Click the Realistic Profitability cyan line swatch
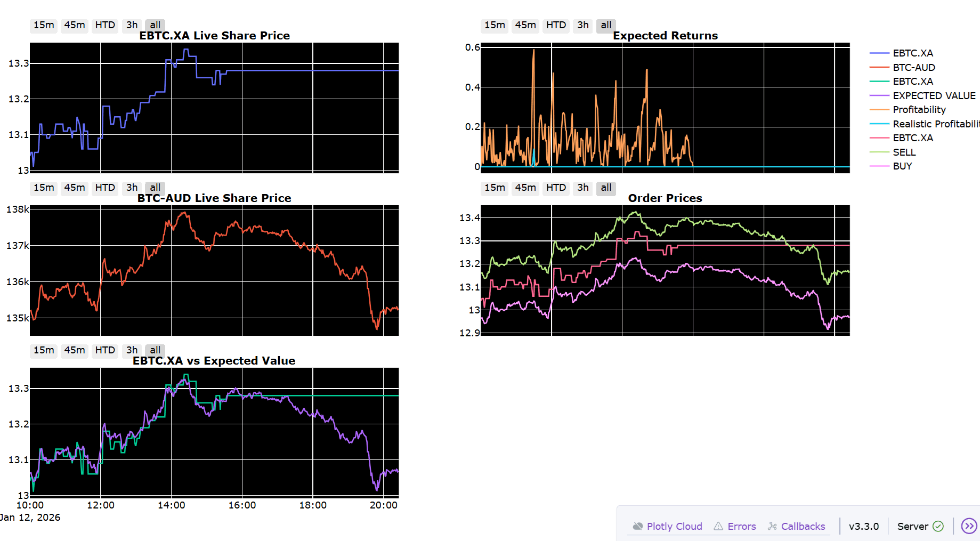 tap(879, 124)
